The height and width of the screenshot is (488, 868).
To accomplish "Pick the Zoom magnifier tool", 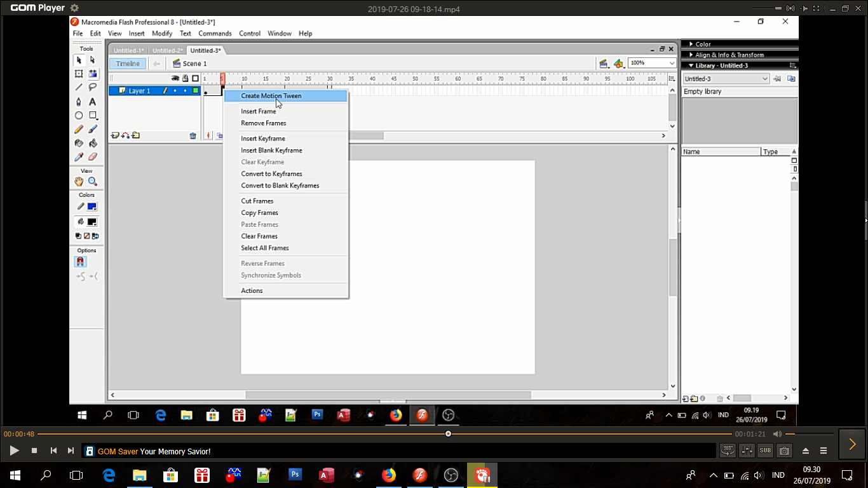I will pyautogui.click(x=93, y=182).
